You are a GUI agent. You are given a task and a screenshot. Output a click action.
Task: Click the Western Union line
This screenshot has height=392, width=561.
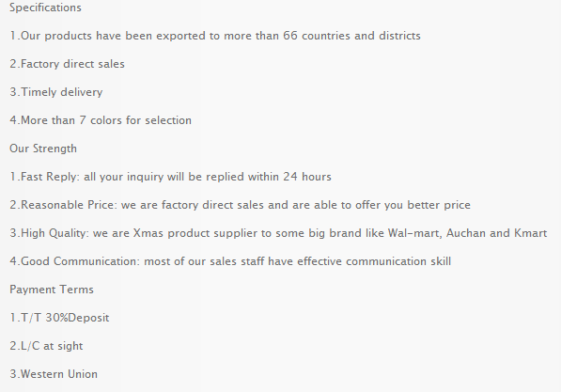(x=54, y=374)
